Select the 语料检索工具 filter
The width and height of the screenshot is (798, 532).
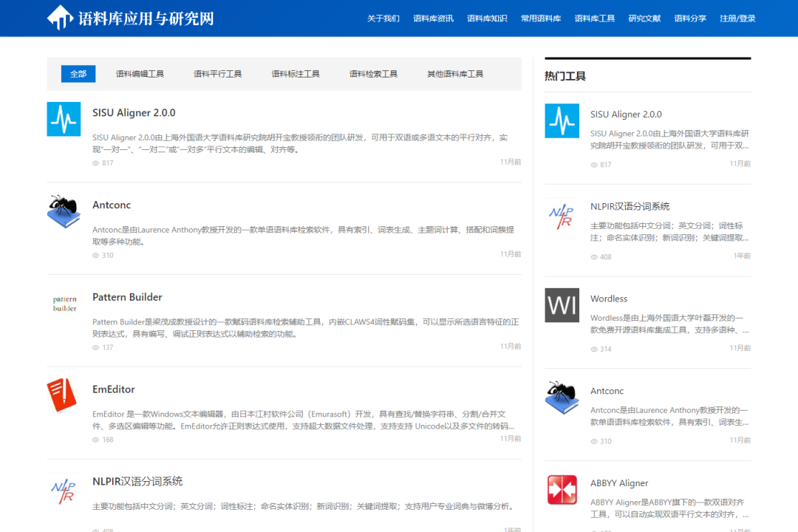(x=373, y=73)
